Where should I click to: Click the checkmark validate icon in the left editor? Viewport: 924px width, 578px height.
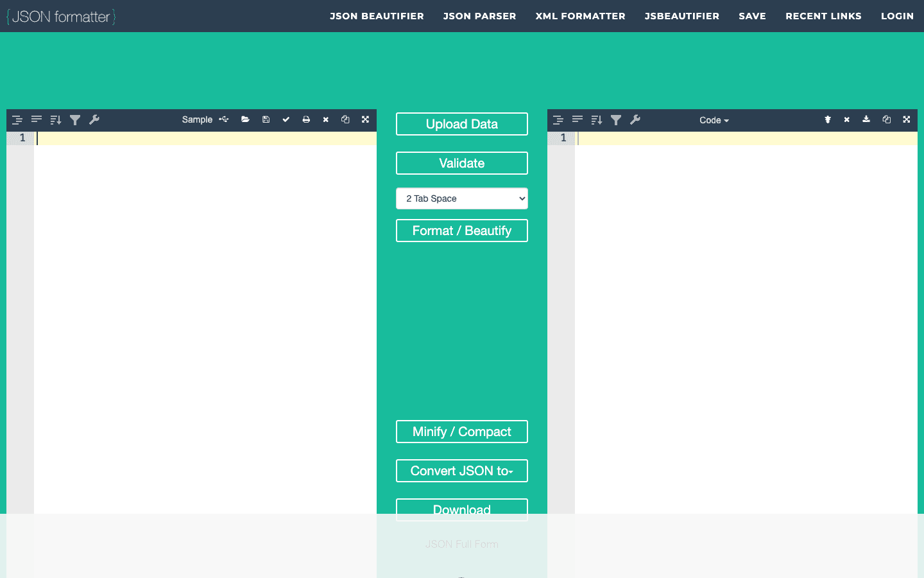[x=286, y=119]
